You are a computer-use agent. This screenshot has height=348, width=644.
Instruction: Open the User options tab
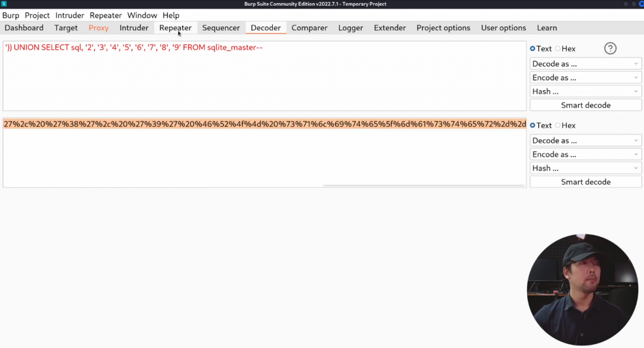point(504,28)
